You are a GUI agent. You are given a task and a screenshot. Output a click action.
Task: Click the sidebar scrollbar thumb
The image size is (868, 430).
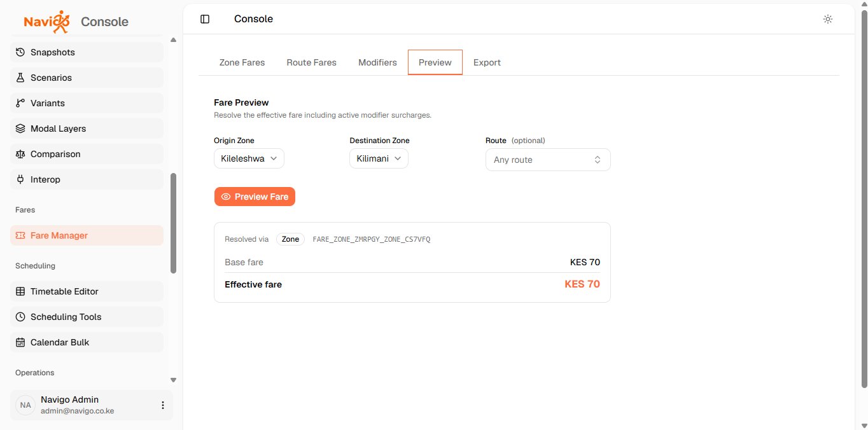click(x=174, y=223)
